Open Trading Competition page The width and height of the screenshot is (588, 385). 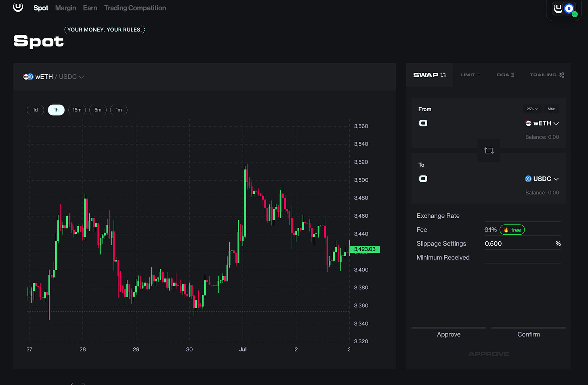click(135, 8)
